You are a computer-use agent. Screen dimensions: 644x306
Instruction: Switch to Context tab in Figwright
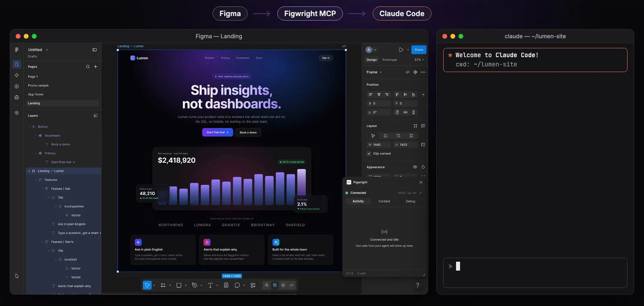pos(384,201)
